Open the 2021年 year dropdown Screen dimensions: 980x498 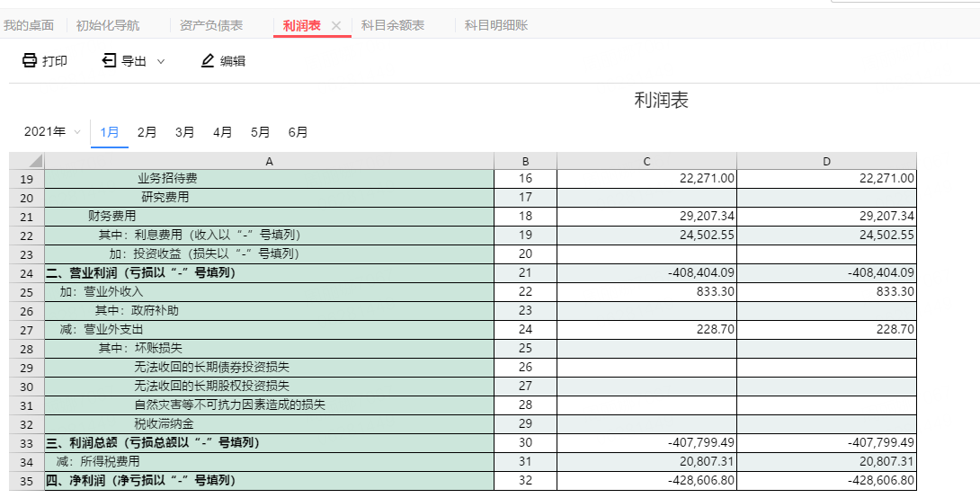pyautogui.click(x=52, y=132)
